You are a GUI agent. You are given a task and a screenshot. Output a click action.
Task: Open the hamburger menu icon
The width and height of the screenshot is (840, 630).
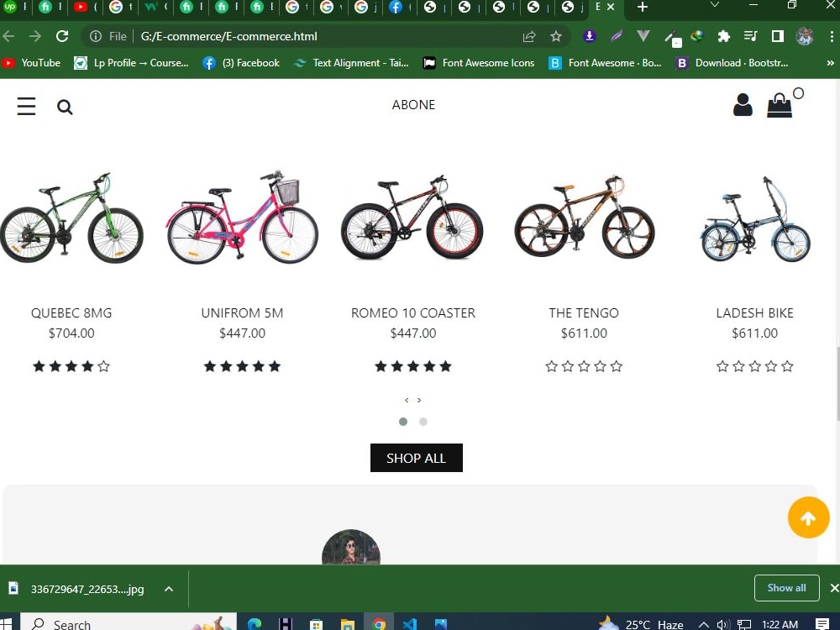point(26,106)
